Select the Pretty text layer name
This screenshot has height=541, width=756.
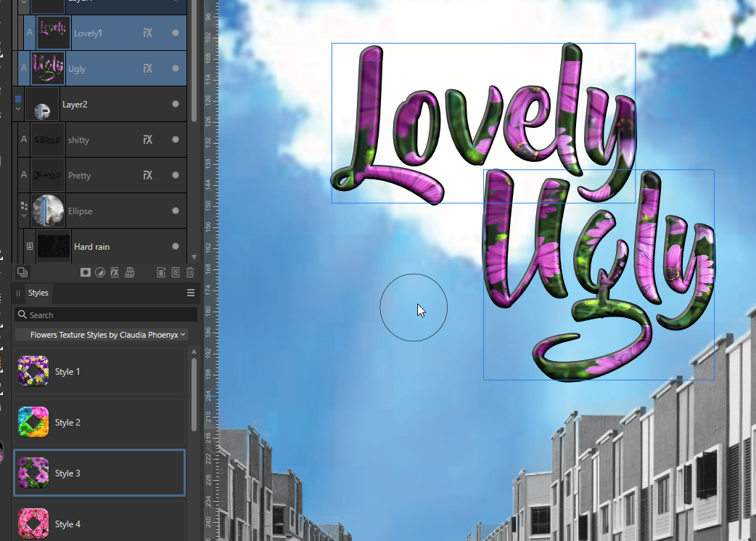tap(80, 176)
